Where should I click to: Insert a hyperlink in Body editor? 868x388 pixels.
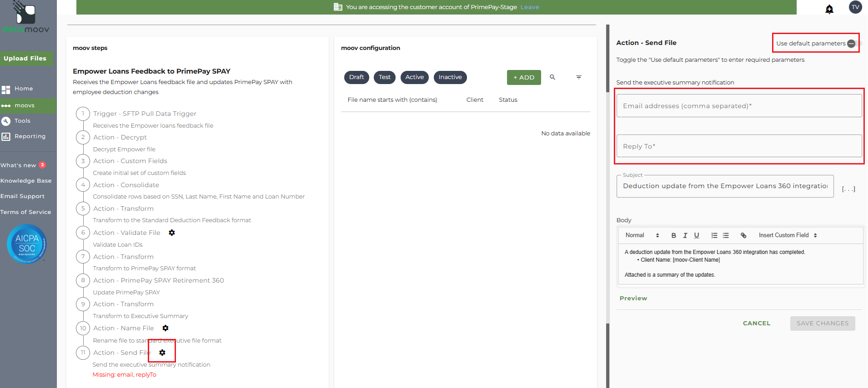[x=743, y=235]
